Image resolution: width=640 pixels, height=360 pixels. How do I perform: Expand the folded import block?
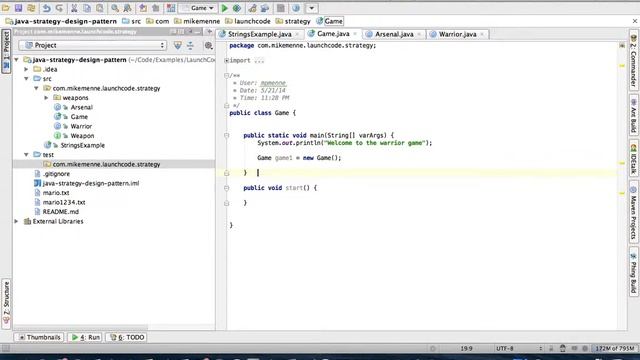pyautogui.click(x=227, y=60)
